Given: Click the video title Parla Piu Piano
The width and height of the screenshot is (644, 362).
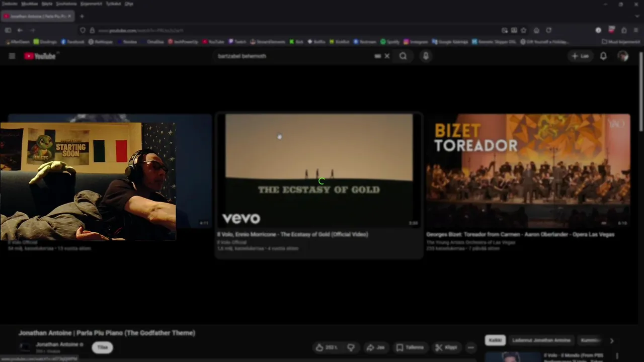Looking at the screenshot, I should pos(107,333).
